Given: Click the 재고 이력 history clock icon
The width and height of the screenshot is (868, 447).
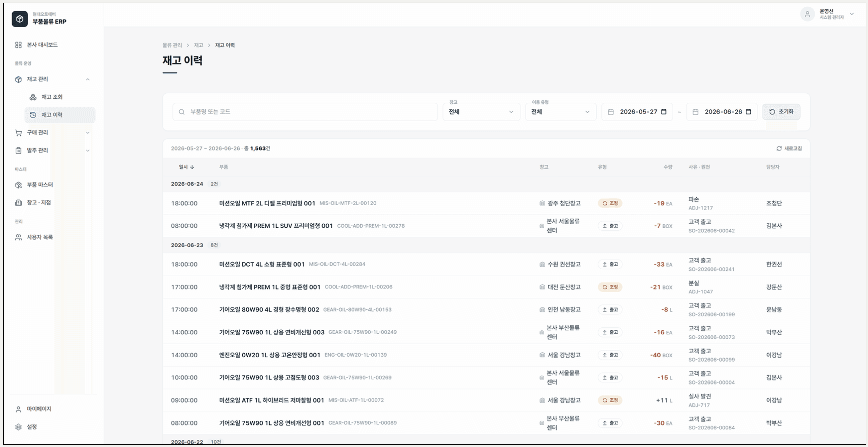Looking at the screenshot, I should coord(33,115).
